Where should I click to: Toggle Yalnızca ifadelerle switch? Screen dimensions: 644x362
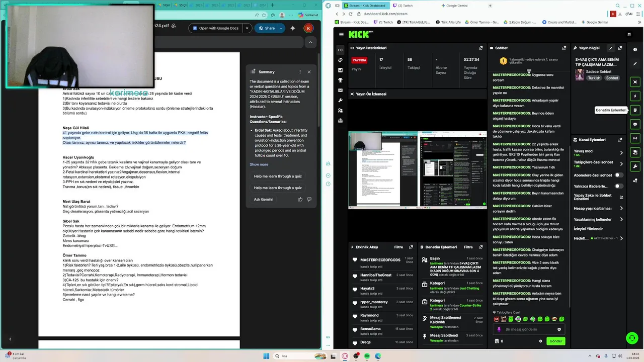(x=619, y=186)
